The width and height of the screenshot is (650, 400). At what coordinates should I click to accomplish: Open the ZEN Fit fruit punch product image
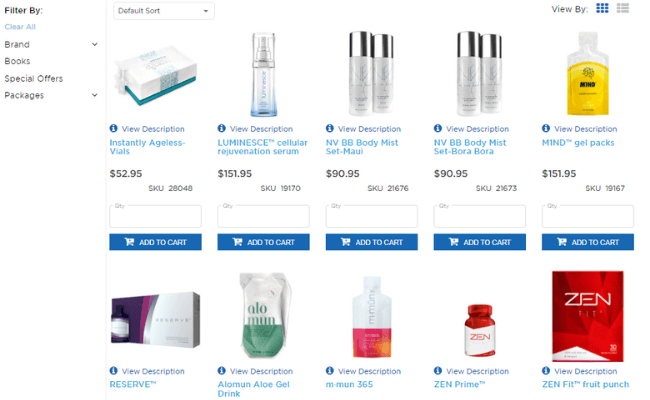(x=587, y=316)
